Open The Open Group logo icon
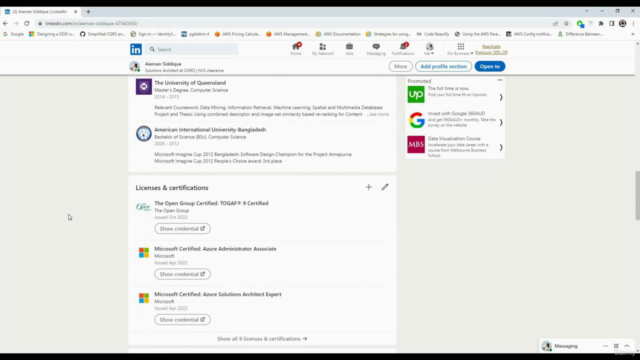The height and width of the screenshot is (360, 640). pos(143,207)
